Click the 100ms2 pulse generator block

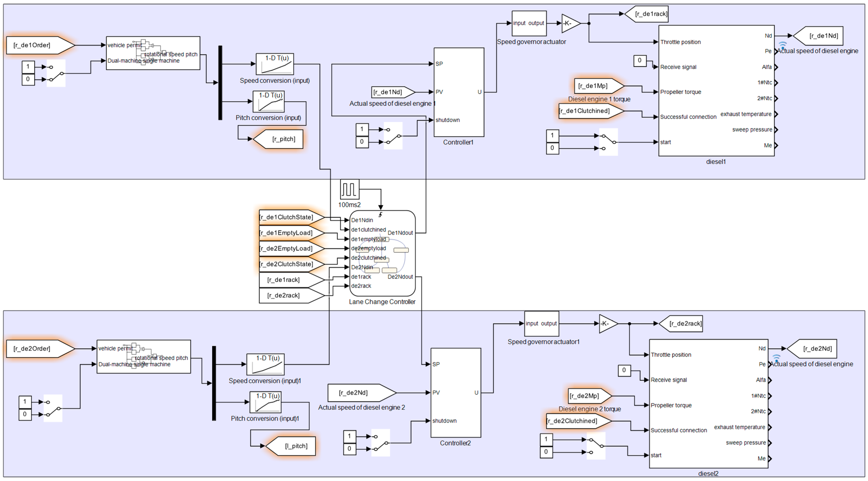coord(349,189)
